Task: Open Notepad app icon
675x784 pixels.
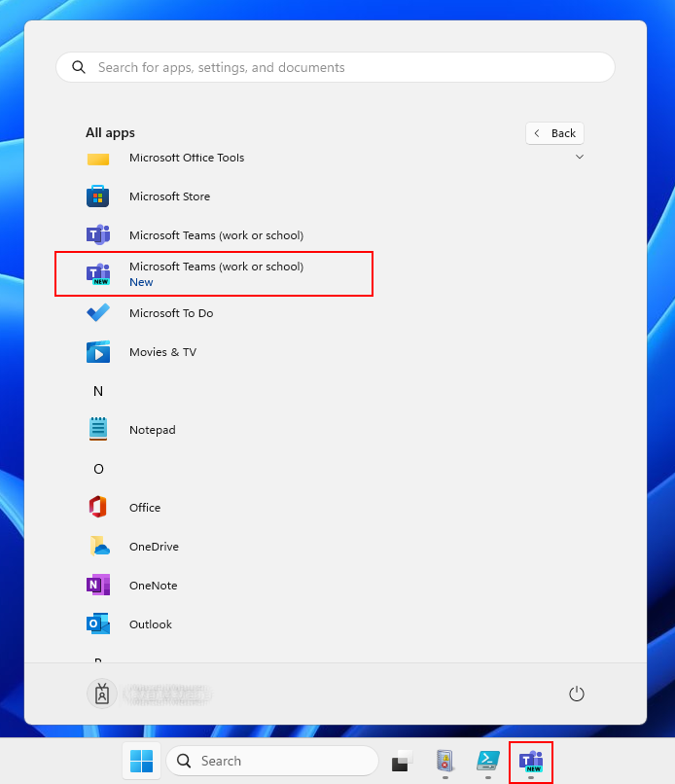Action: (98, 429)
